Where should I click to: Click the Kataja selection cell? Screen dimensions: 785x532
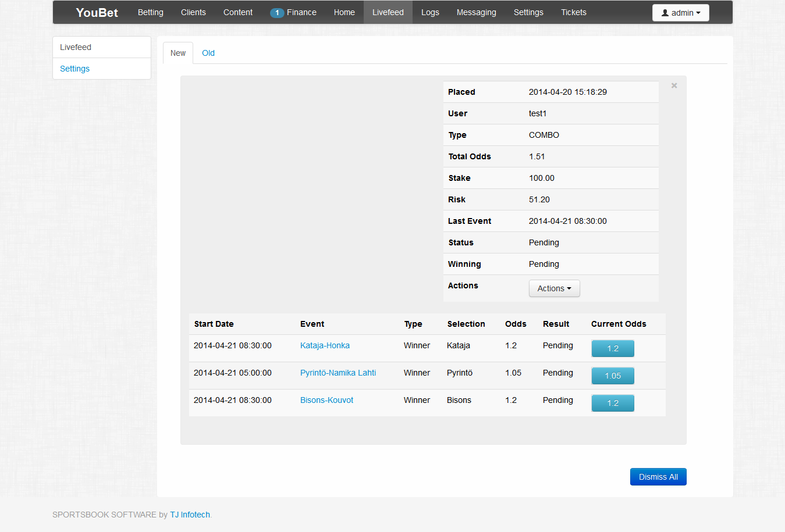[459, 345]
